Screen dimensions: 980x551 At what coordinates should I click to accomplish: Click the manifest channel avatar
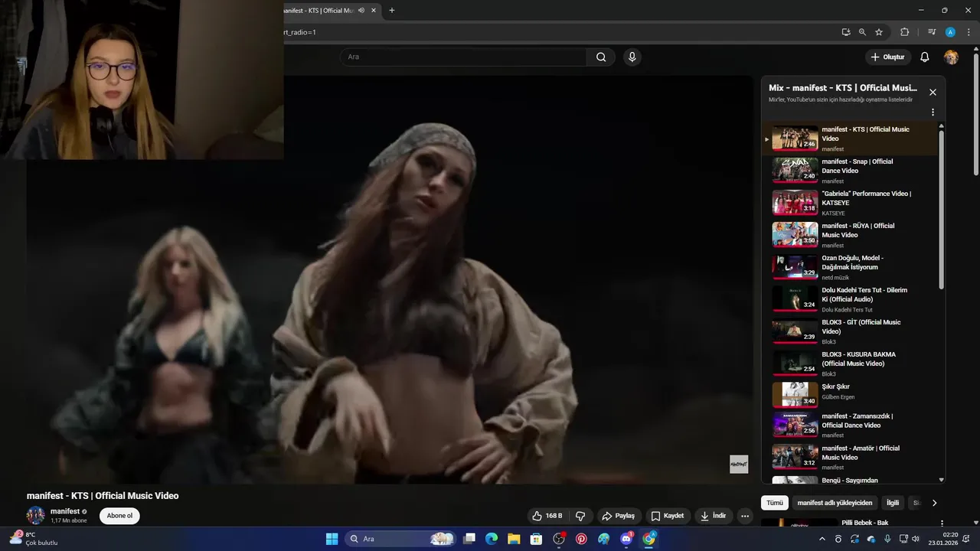[x=36, y=515]
